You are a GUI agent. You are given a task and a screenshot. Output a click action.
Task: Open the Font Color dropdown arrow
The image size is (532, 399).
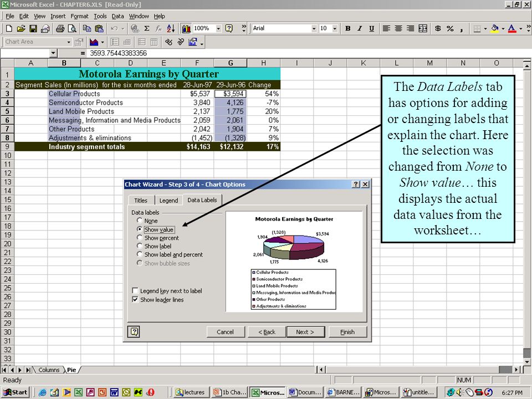(520, 29)
